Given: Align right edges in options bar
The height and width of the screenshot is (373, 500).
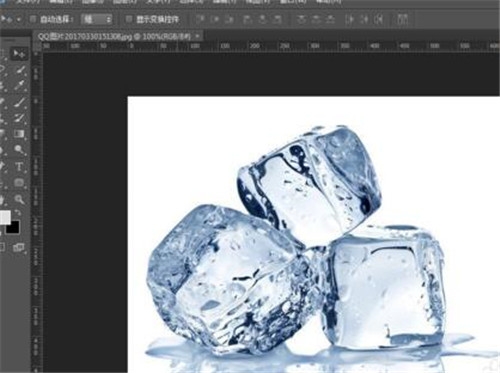Looking at the screenshot, I should (x=278, y=19).
